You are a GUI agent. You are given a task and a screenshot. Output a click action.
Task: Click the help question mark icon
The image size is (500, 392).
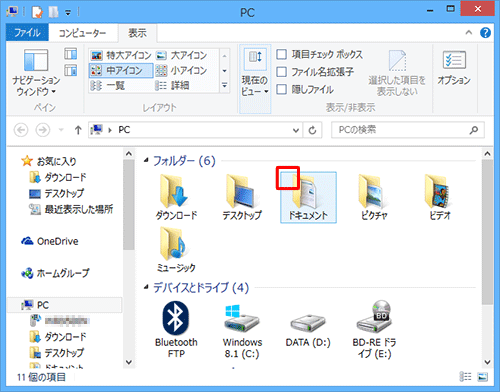point(485,33)
